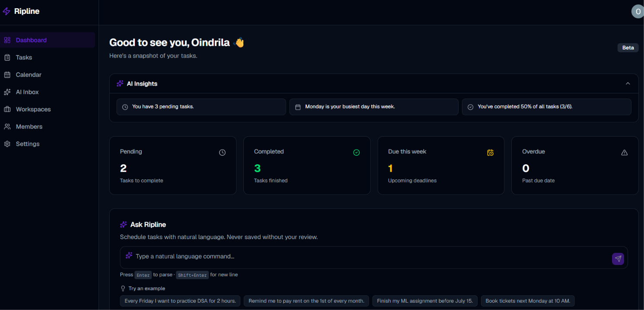Click the 'Ask Ripline' heading
Screen dimensions: 644x310
[x=148, y=225]
